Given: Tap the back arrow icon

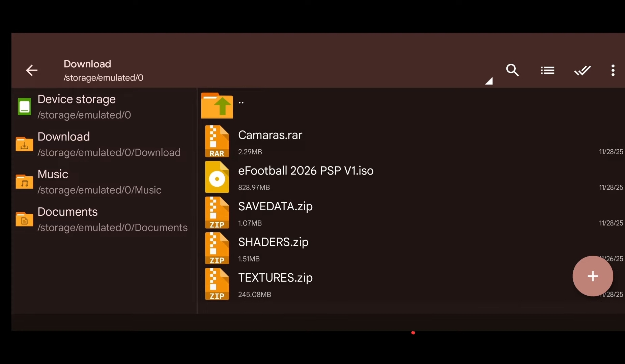Looking at the screenshot, I should (32, 70).
